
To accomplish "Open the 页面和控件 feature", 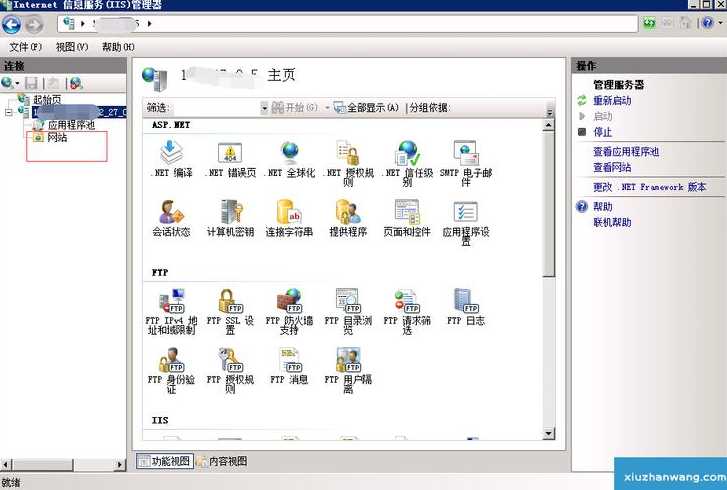I will click(407, 218).
